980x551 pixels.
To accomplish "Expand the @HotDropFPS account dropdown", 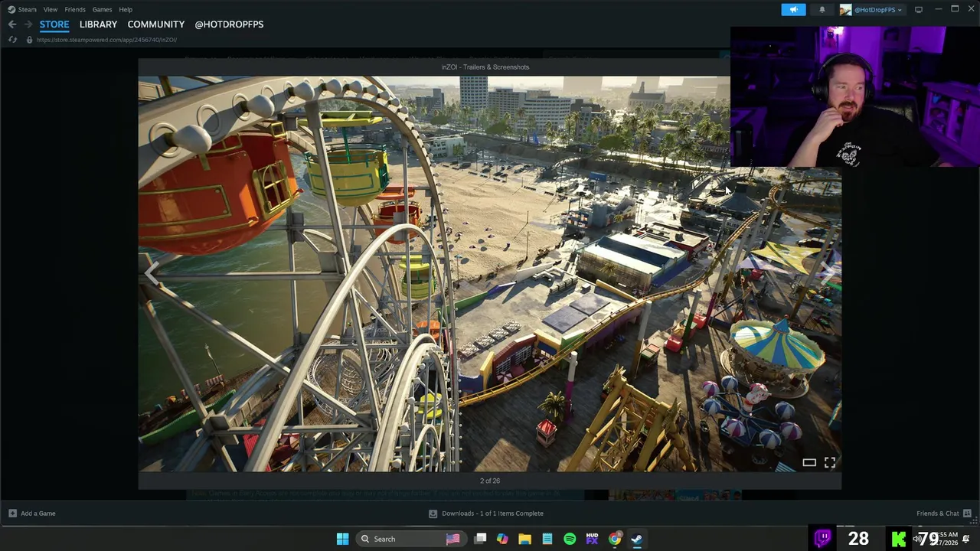I will pyautogui.click(x=871, y=9).
